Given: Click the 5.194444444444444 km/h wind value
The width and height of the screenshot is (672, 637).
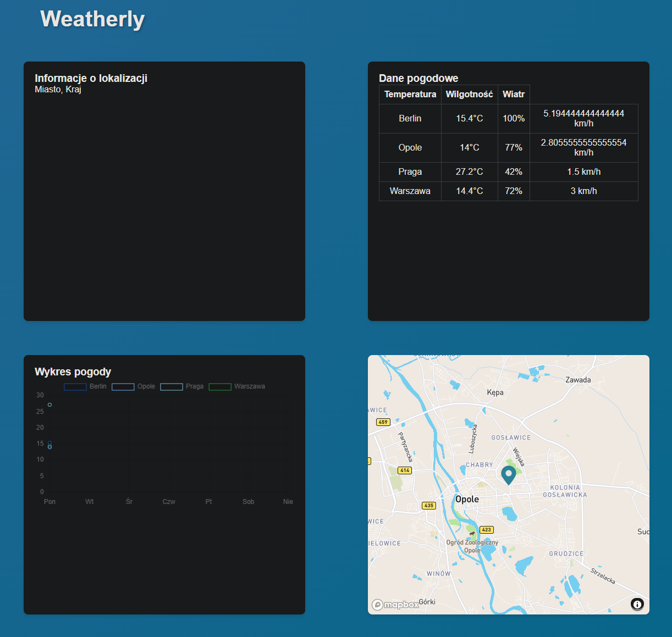Looking at the screenshot, I should (584, 119).
